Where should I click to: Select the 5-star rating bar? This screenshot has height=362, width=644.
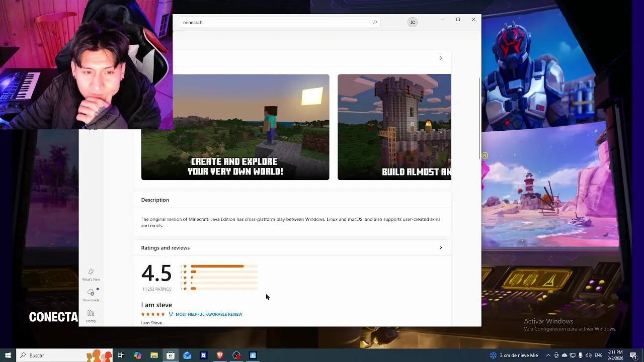click(224, 266)
